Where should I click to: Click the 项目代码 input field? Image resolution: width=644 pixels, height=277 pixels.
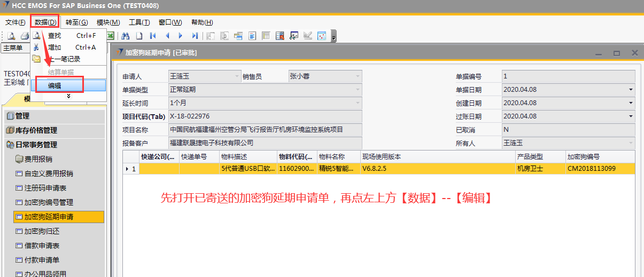pos(265,116)
